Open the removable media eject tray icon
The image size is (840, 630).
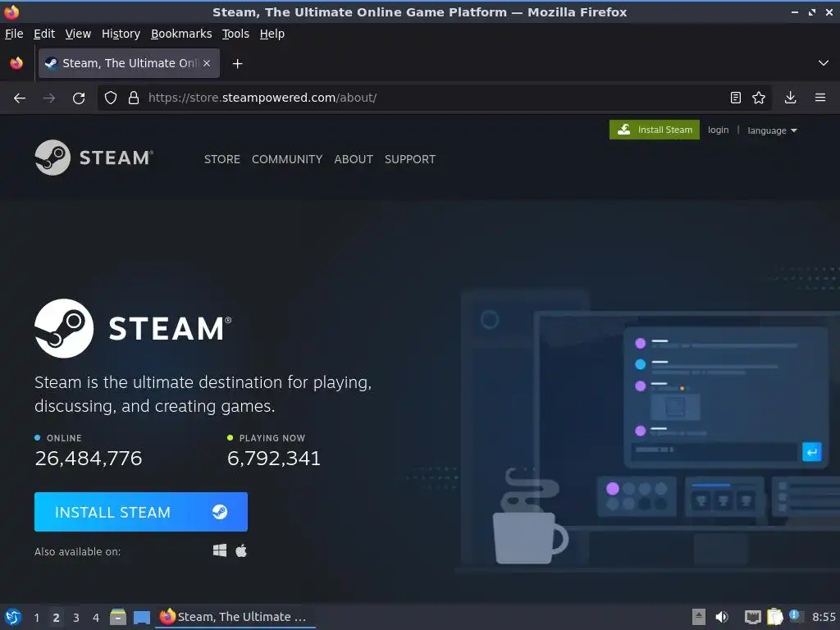tap(699, 617)
